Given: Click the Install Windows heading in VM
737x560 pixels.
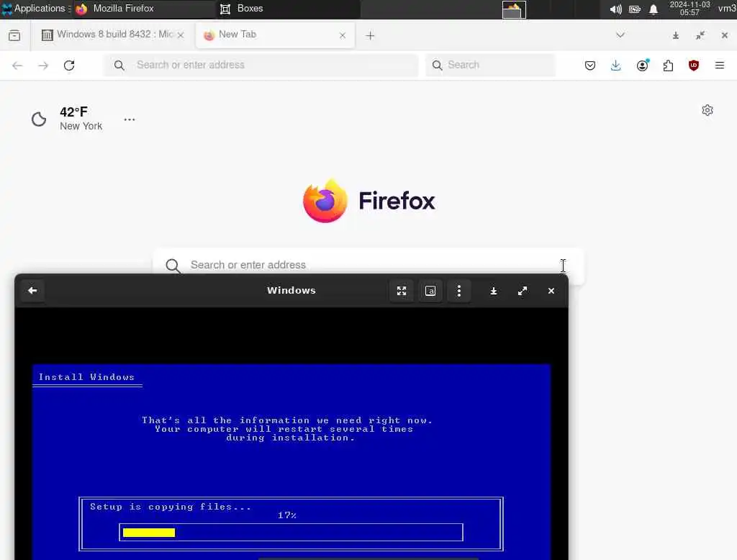Looking at the screenshot, I should pyautogui.click(x=86, y=377).
